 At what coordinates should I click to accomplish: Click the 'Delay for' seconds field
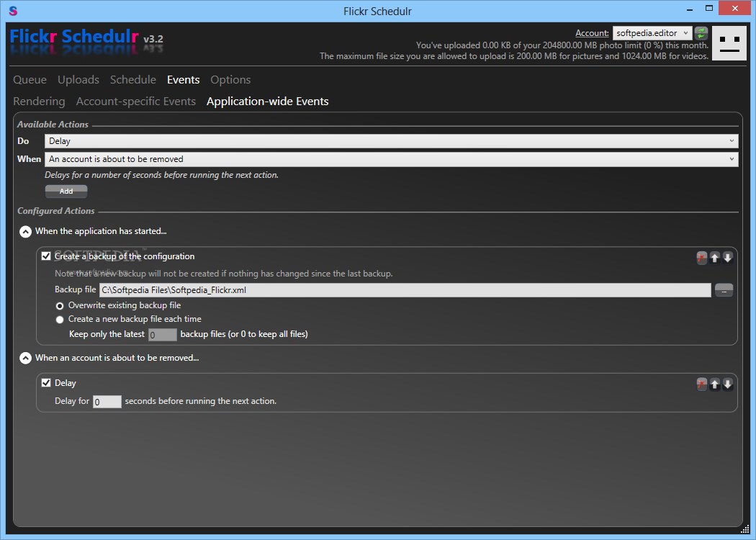pyautogui.click(x=107, y=402)
